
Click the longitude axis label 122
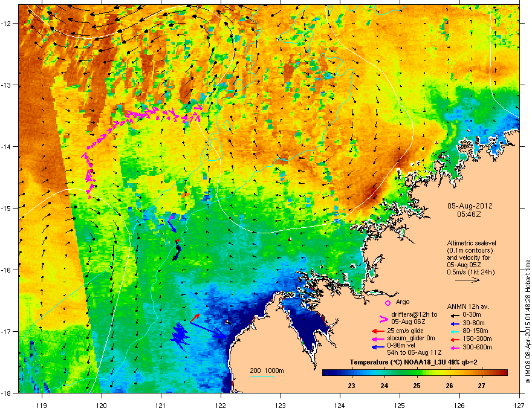pyautogui.click(x=221, y=405)
